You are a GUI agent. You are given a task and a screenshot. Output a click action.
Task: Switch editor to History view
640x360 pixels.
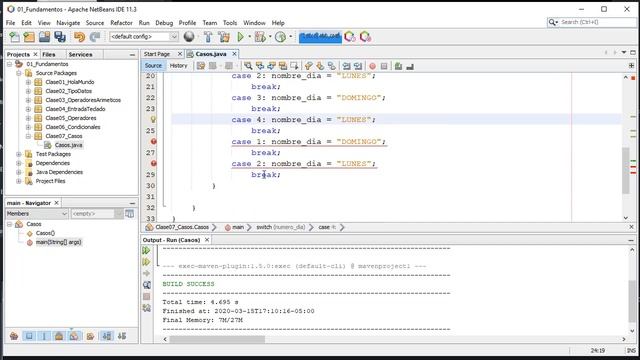tap(178, 66)
